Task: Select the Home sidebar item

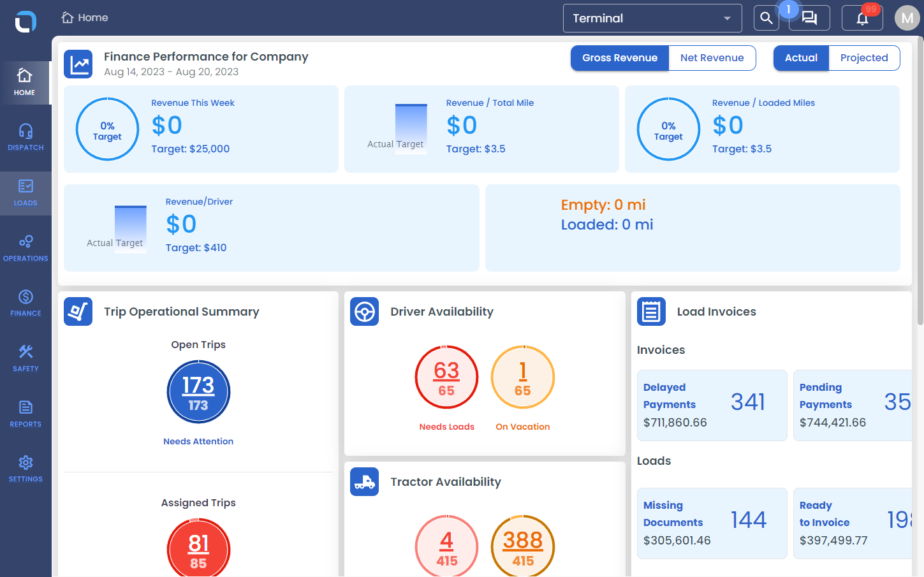Action: pyautogui.click(x=26, y=82)
